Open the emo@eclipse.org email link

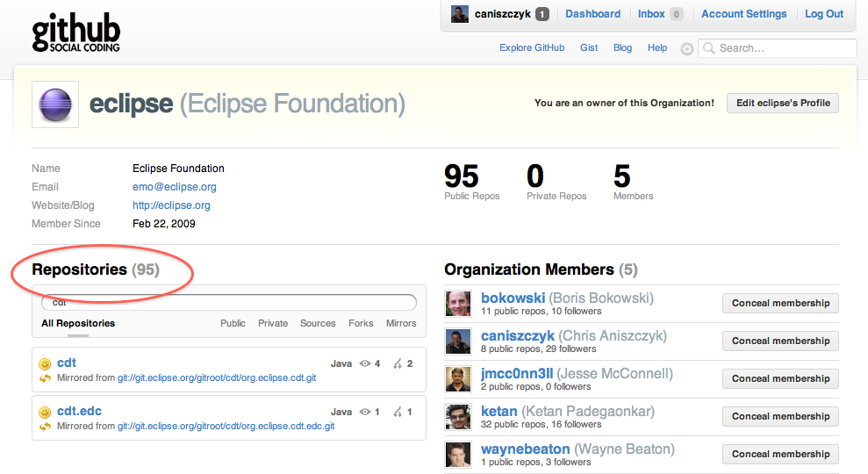175,187
